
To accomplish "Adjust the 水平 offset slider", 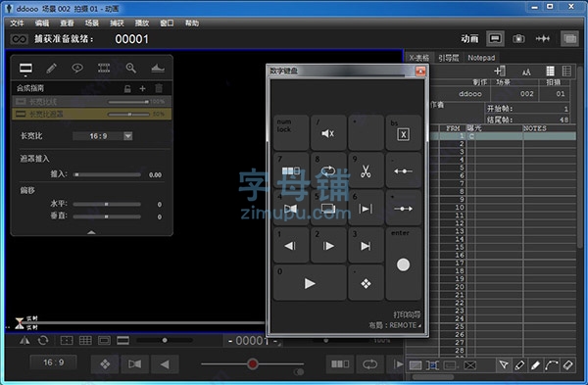I will point(107,205).
